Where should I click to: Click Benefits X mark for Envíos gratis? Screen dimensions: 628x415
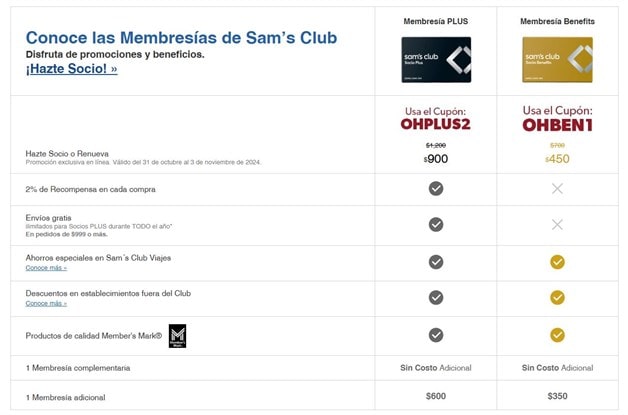[x=557, y=224]
